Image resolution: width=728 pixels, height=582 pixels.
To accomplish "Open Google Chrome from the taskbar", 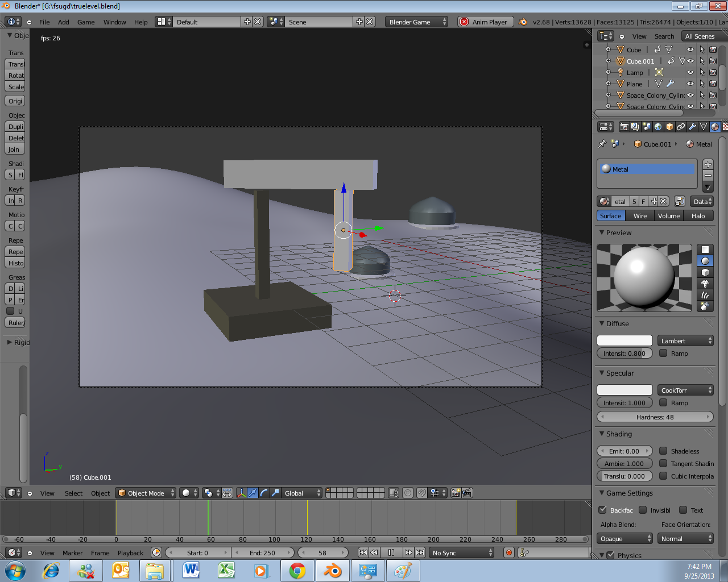I will point(297,571).
